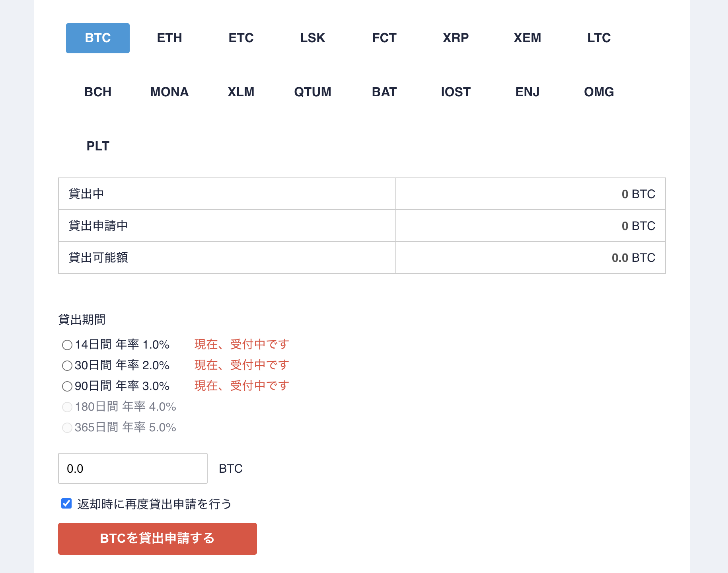Screen dimensions: 728x573
Task: Open the XEM lending tab
Action: pos(528,38)
